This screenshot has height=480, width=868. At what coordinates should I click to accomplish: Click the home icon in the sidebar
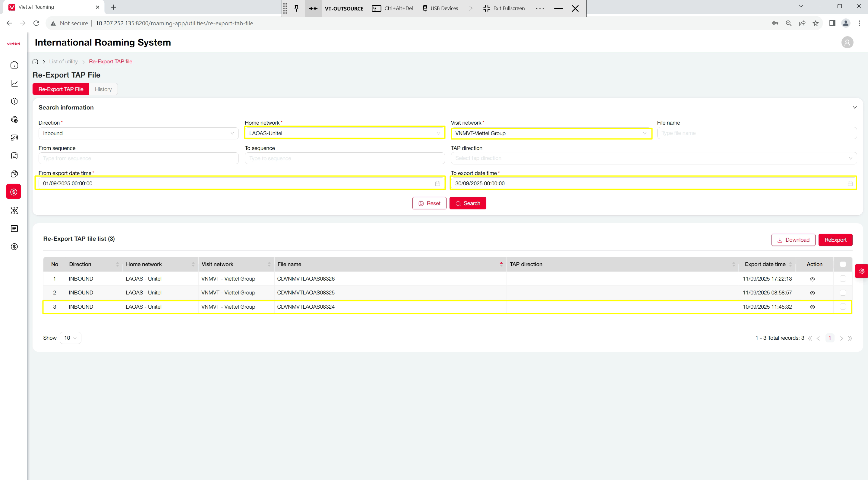pos(14,65)
